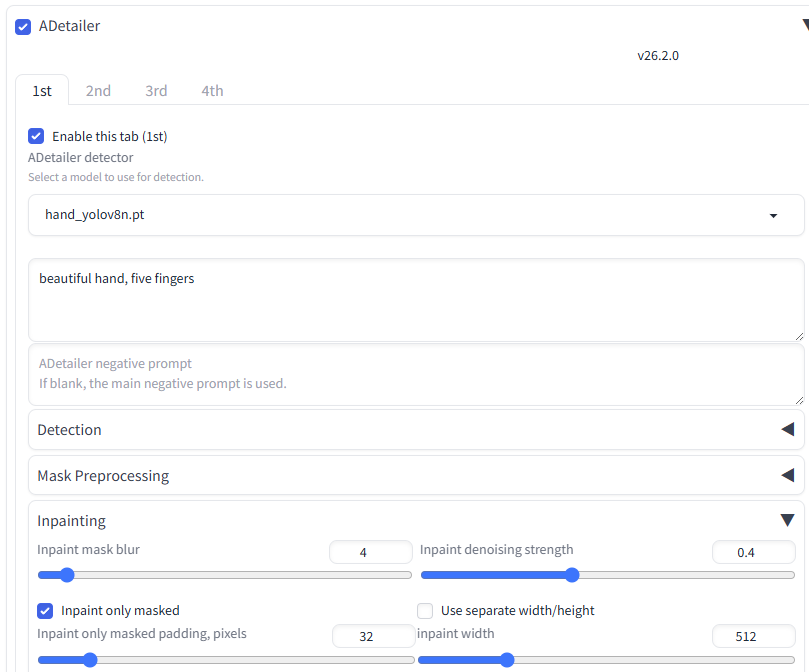
Task: Open the 4th tab
Action: tap(212, 91)
